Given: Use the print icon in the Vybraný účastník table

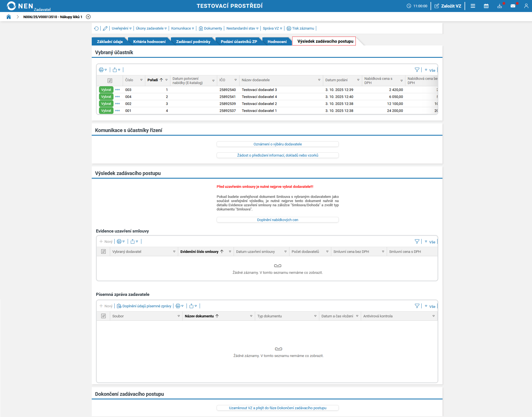Looking at the screenshot, I should tap(102, 70).
